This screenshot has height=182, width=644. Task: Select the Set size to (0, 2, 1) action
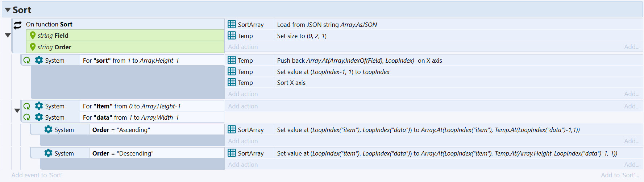click(302, 36)
